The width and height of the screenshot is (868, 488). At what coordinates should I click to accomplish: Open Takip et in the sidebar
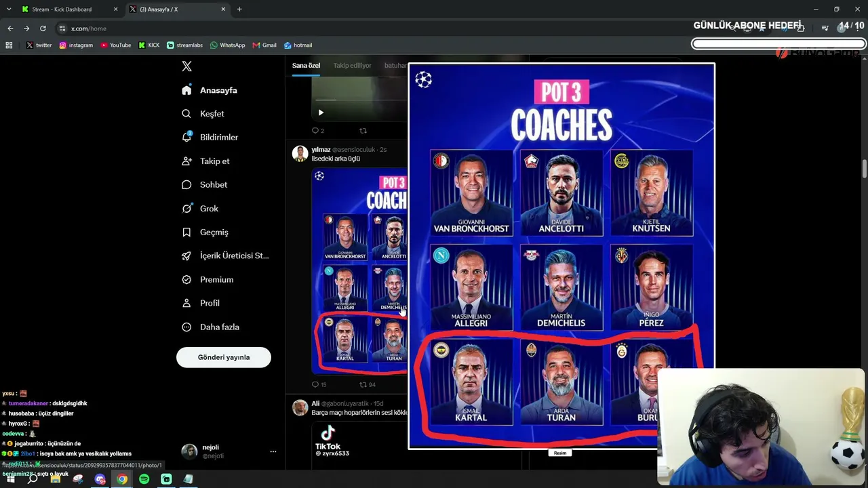click(206, 161)
